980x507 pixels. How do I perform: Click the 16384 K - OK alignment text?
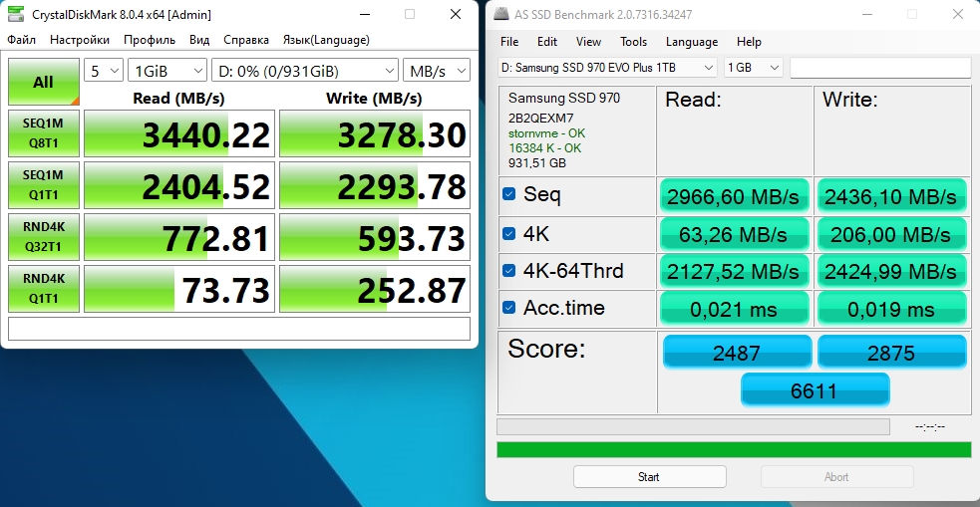coord(545,148)
